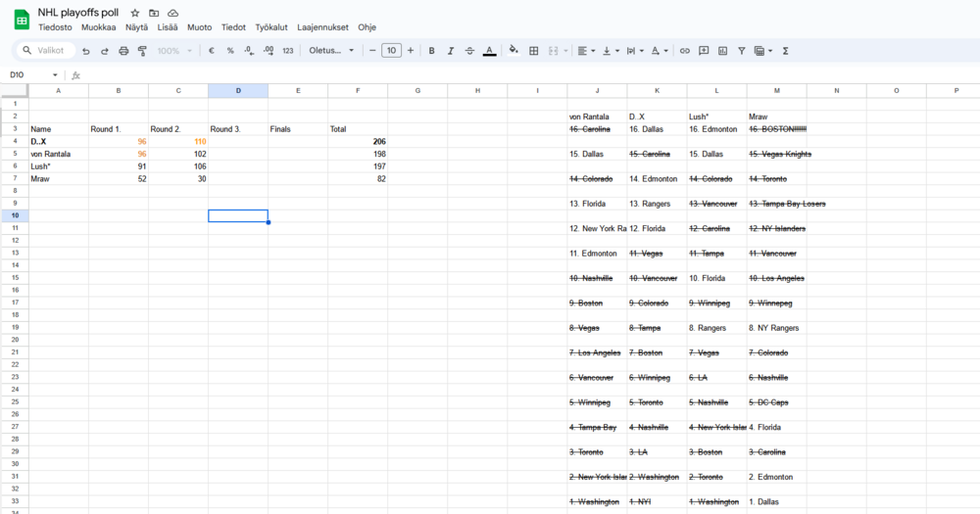Click the merge cells icon
This screenshot has height=514, width=980.
pos(553,51)
